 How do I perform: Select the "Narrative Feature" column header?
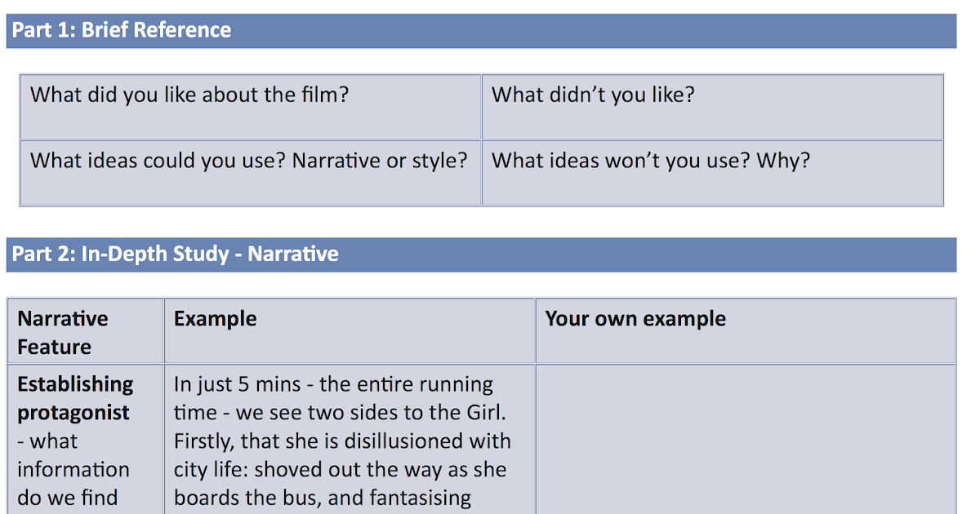click(85, 331)
